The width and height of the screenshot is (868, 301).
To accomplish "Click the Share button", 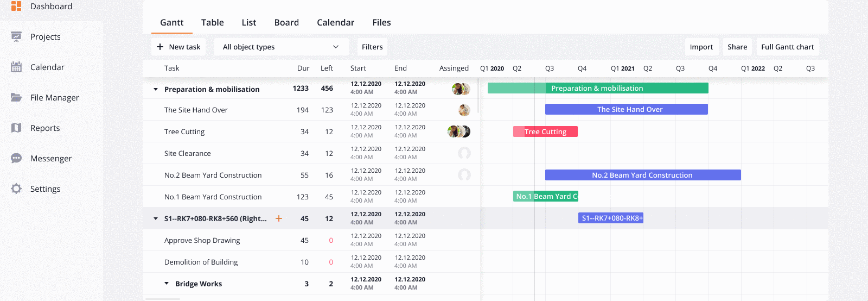I will click(x=737, y=47).
